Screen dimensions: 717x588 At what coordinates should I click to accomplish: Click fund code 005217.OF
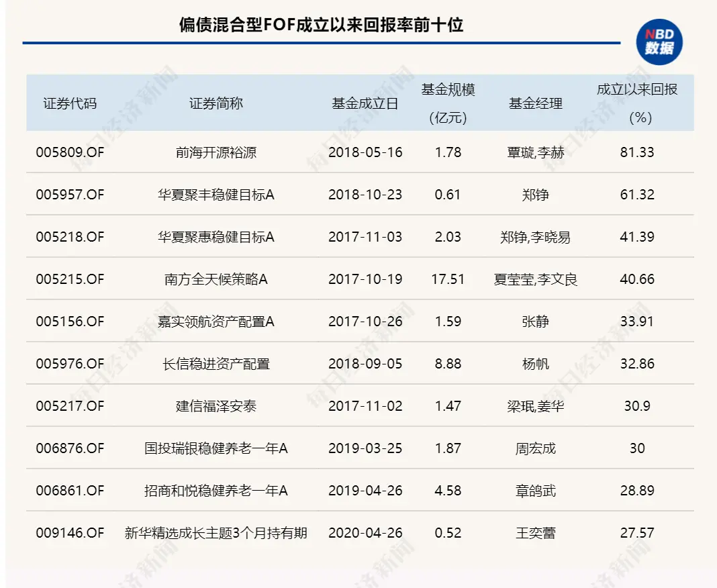click(x=70, y=406)
